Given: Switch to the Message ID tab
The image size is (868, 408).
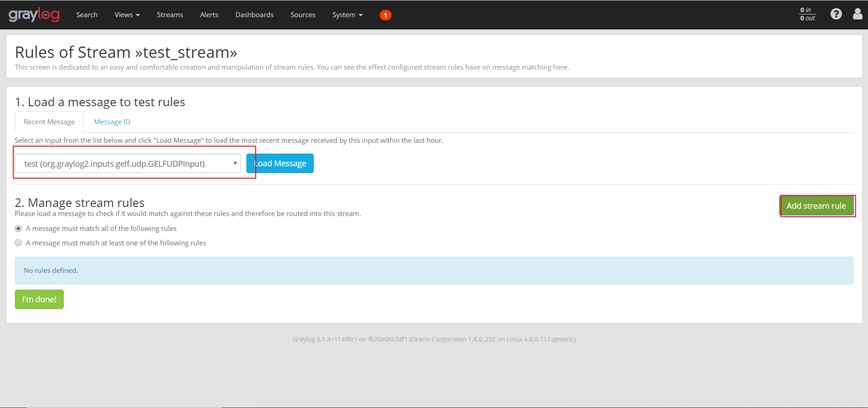Looking at the screenshot, I should pyautogui.click(x=112, y=122).
